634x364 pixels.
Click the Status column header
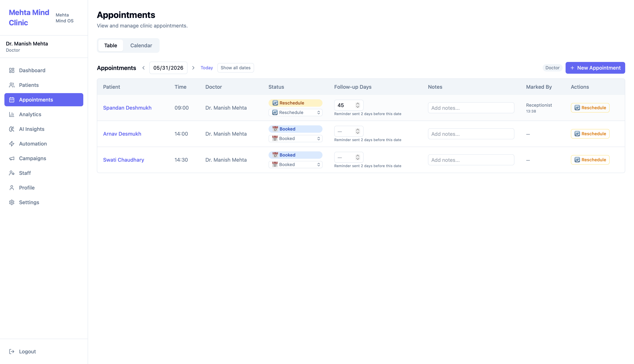pos(276,87)
